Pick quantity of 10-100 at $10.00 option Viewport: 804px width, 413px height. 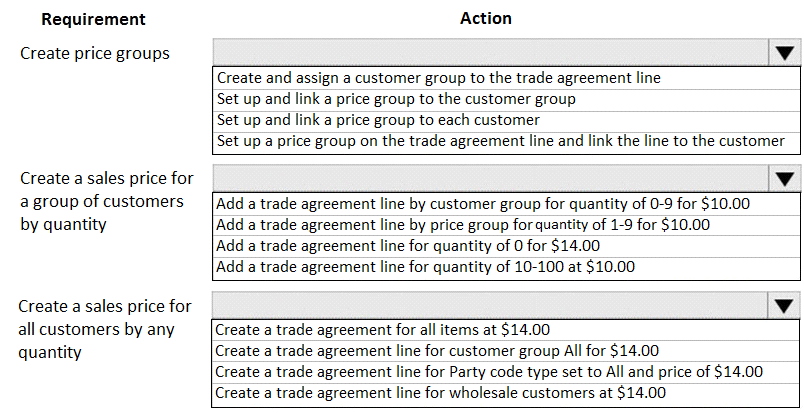pos(506,267)
